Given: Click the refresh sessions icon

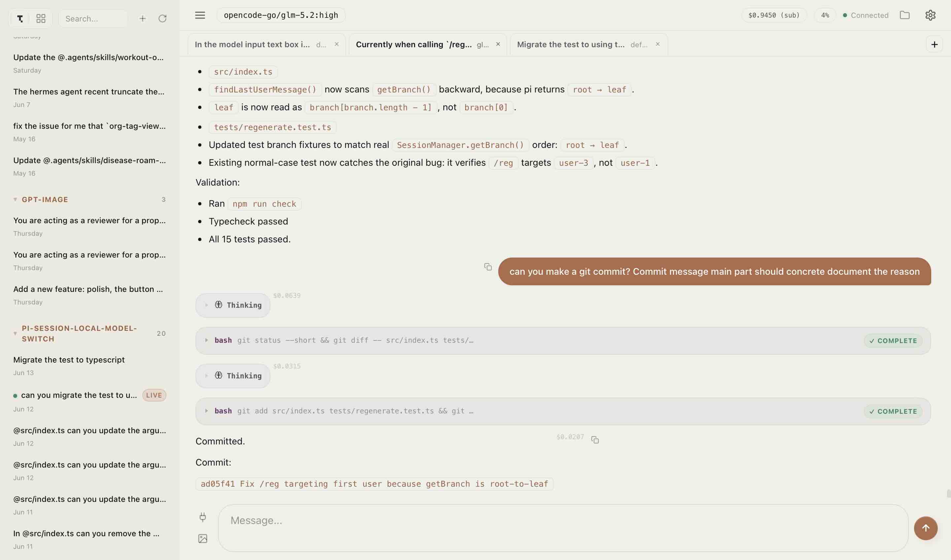Looking at the screenshot, I should [x=162, y=18].
